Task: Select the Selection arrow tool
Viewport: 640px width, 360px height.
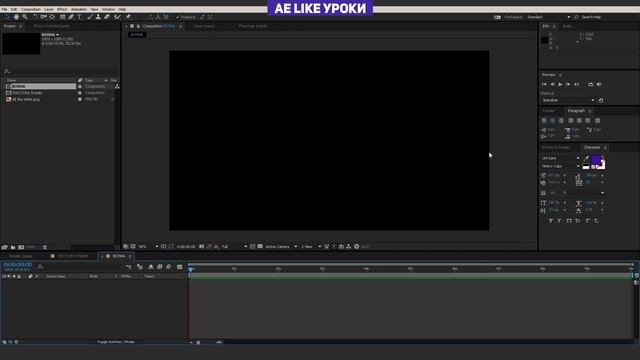Action: 7,17
